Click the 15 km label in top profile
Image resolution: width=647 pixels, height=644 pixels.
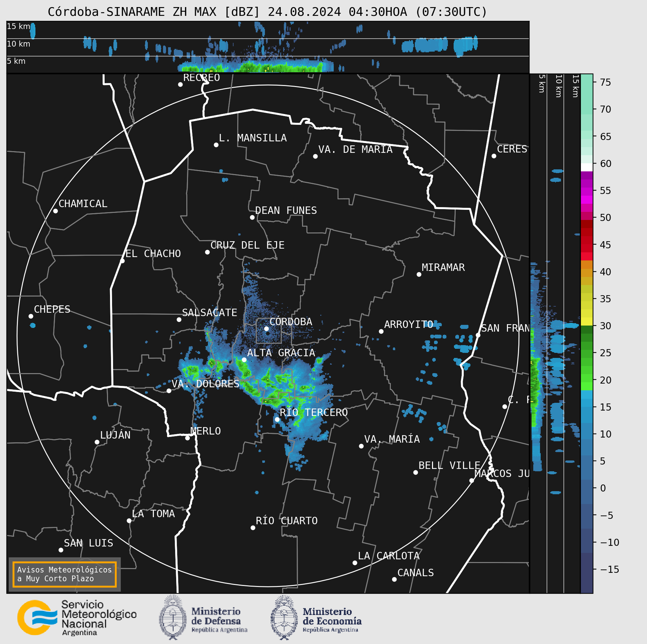[19, 26]
